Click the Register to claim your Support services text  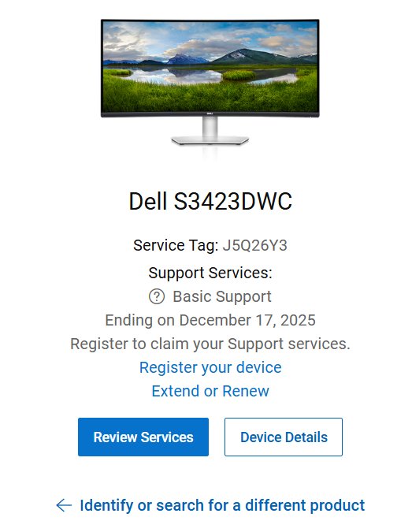[x=210, y=344]
